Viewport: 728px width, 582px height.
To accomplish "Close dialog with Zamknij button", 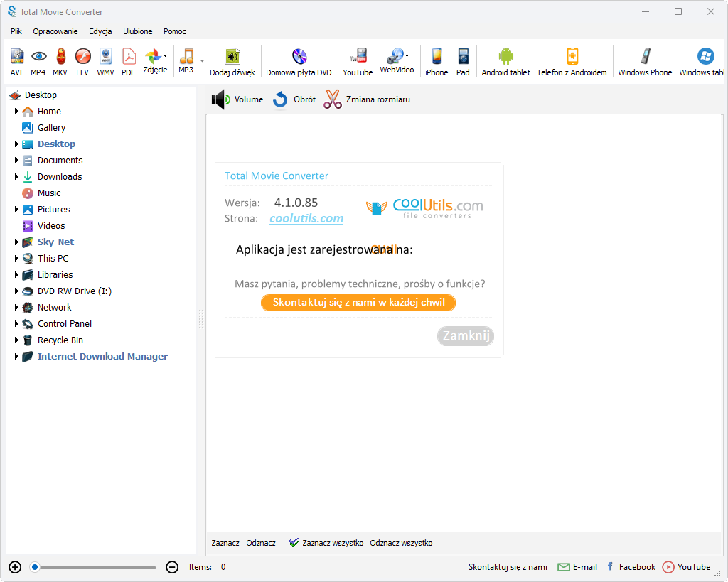I will pyautogui.click(x=466, y=335).
